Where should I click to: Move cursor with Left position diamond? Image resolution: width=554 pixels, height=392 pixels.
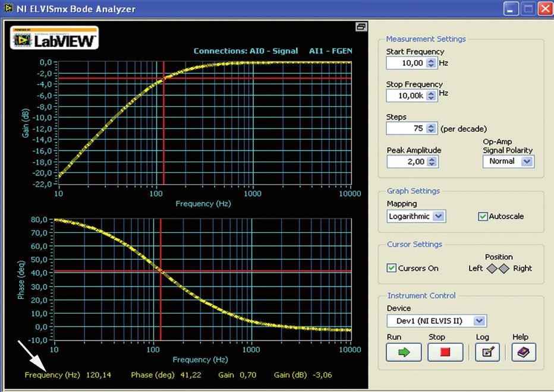(x=492, y=268)
